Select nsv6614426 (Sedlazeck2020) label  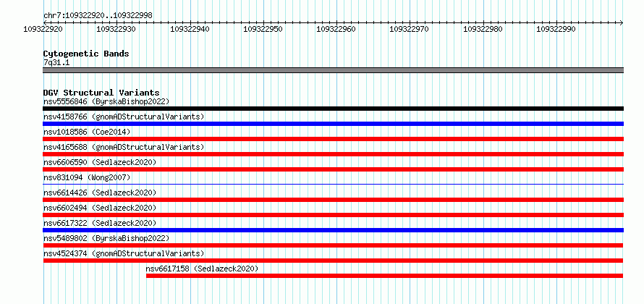[100, 193]
